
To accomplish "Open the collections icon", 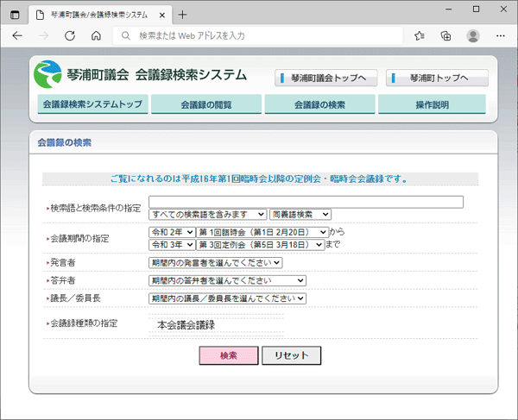I will coord(446,35).
